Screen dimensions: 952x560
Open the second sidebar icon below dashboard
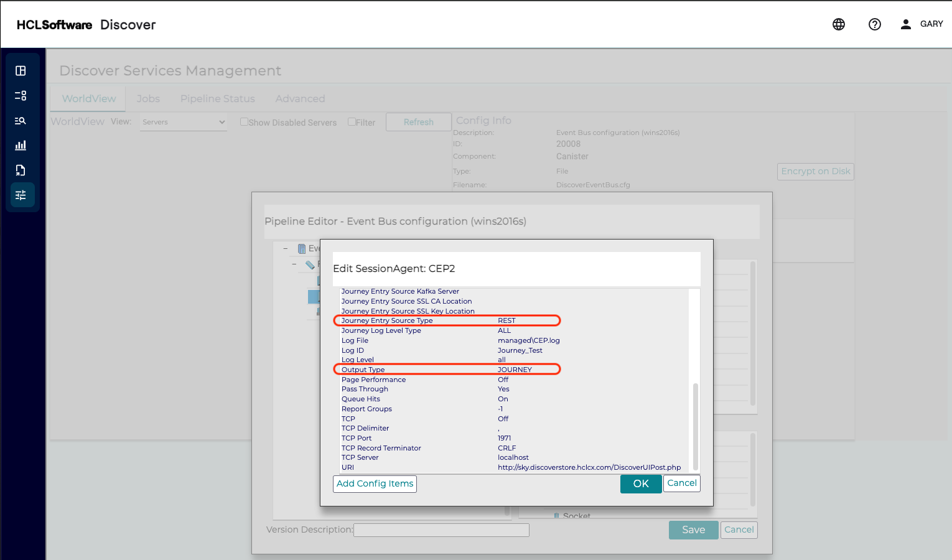(x=21, y=96)
